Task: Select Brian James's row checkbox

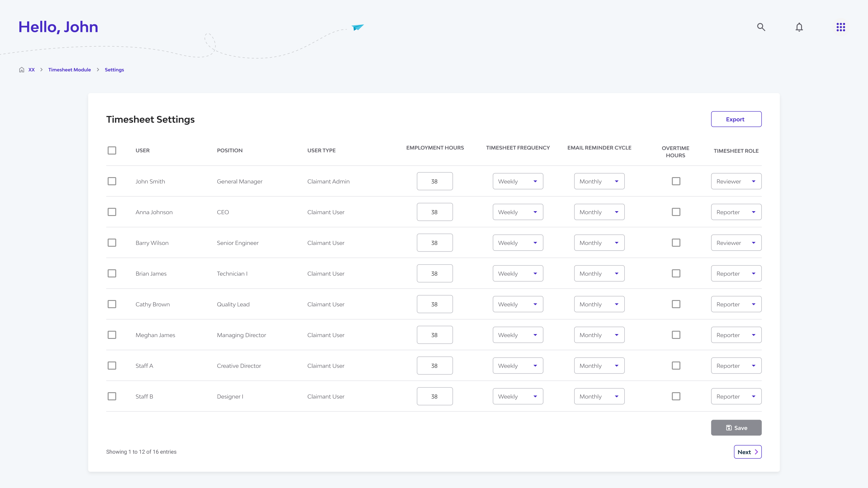Action: [x=112, y=274]
